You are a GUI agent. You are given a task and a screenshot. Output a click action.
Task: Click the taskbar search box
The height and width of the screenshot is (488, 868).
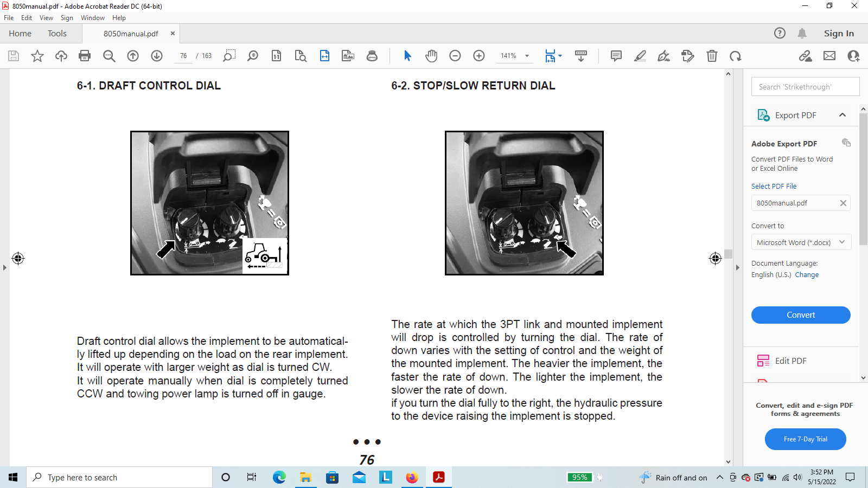tap(119, 477)
